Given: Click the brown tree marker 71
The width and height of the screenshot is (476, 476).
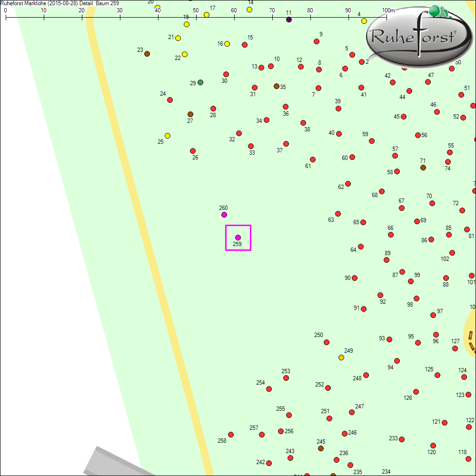Looking at the screenshot, I should coord(423,168).
